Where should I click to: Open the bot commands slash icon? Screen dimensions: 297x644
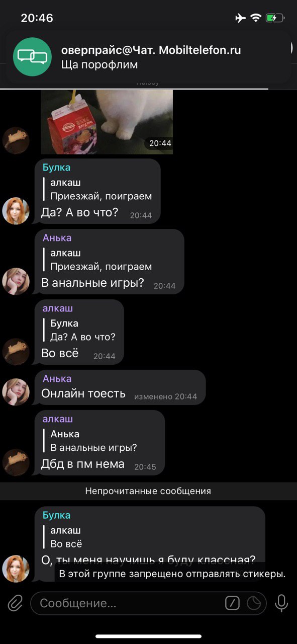click(232, 603)
